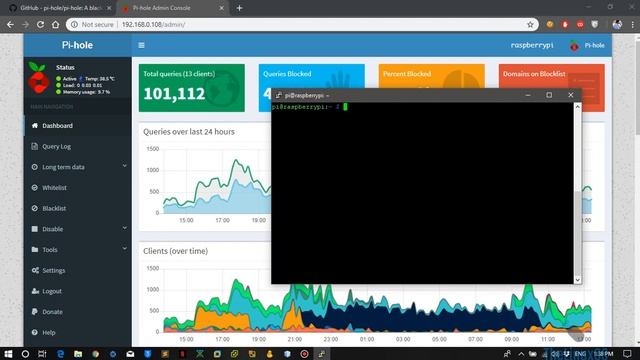Expand the Disable submenu
The height and width of the screenshot is (360, 640).
[78, 229]
